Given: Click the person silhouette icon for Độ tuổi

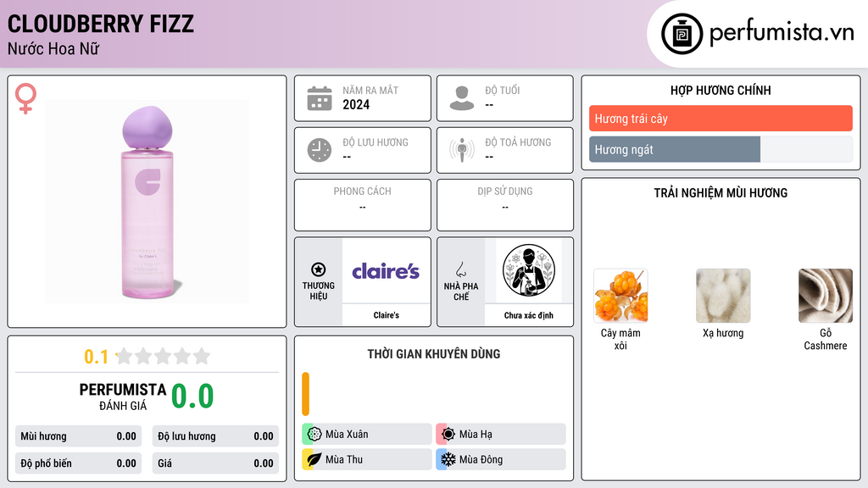Looking at the screenshot, I should pos(462,98).
